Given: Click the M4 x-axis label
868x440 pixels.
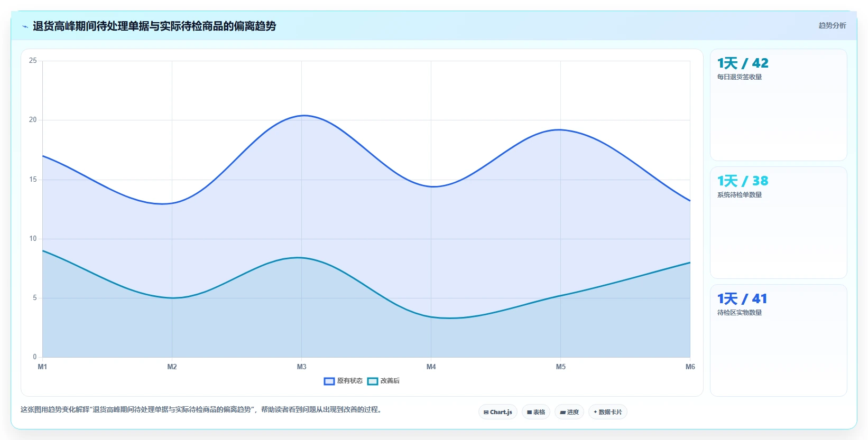Looking at the screenshot, I should pyautogui.click(x=431, y=367).
